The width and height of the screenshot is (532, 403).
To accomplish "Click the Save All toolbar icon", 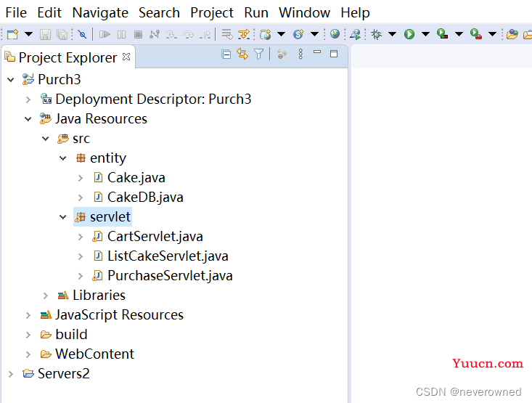I will point(62,34).
